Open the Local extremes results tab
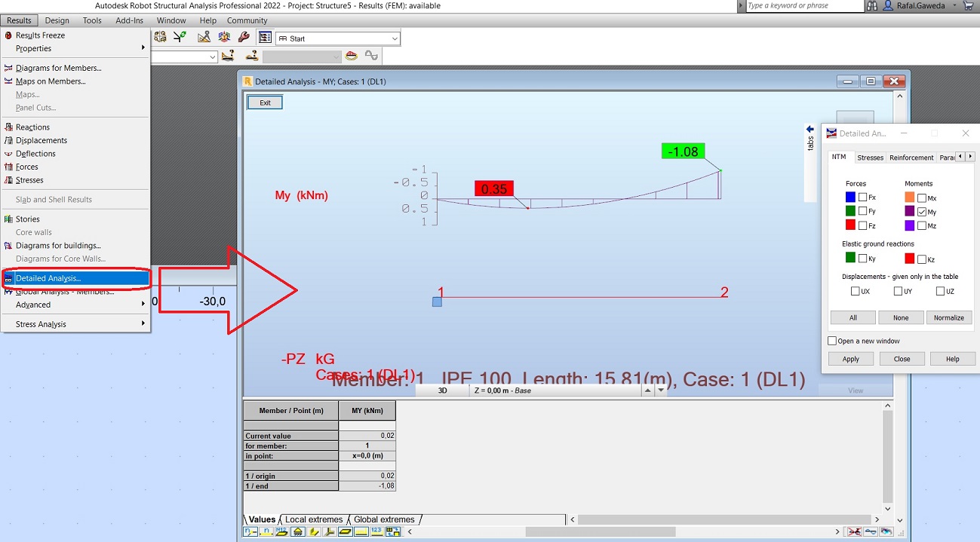The image size is (980, 542). click(313, 519)
